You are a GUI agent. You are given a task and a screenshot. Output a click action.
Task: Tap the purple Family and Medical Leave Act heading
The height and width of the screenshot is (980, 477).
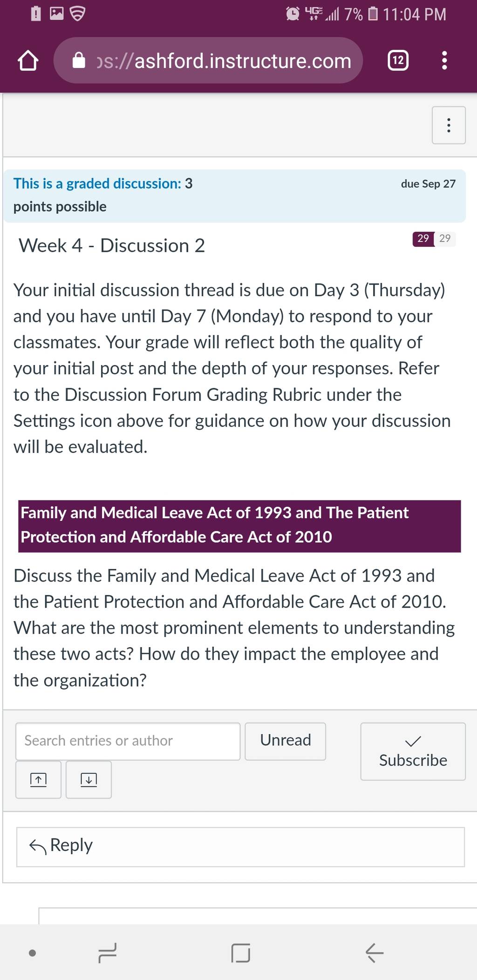point(239,526)
